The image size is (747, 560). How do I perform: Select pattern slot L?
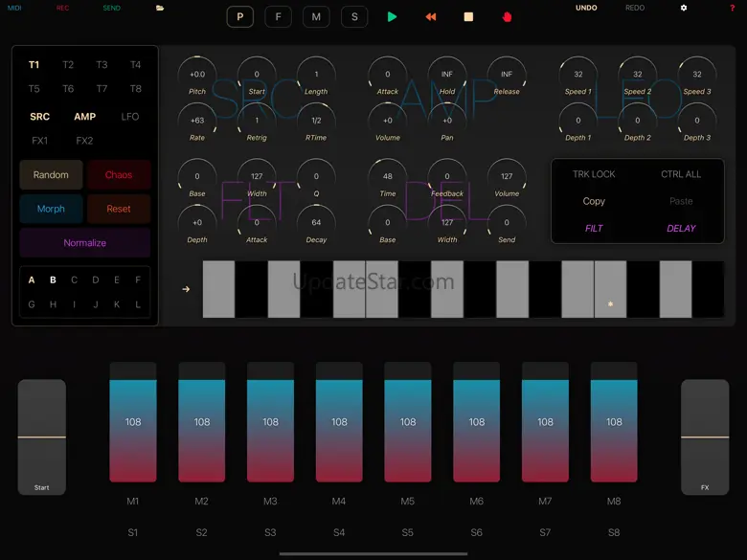[x=138, y=304]
